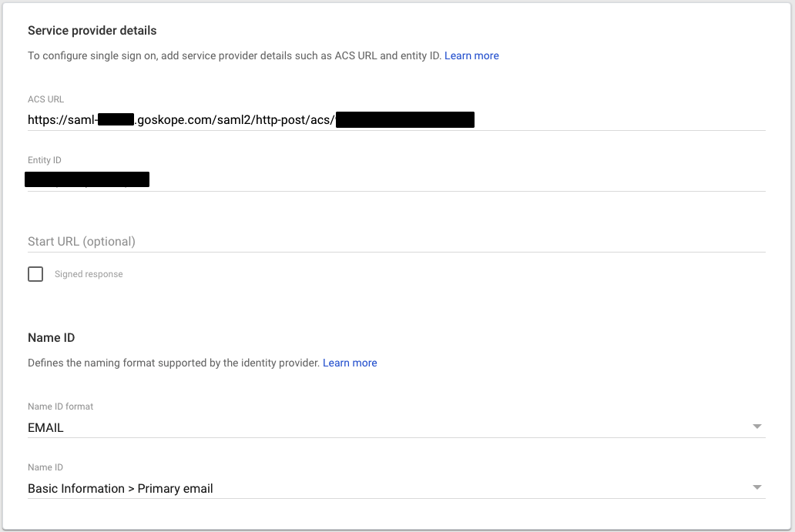Screen dimensions: 795x532
Task: Expand the Name ID format dropdown arrow
Action: (x=757, y=427)
